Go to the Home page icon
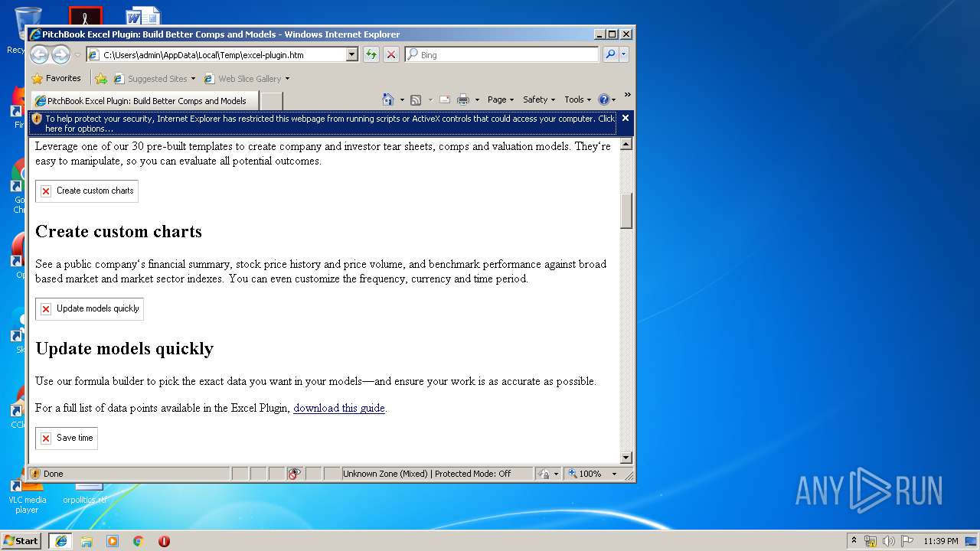 [388, 99]
